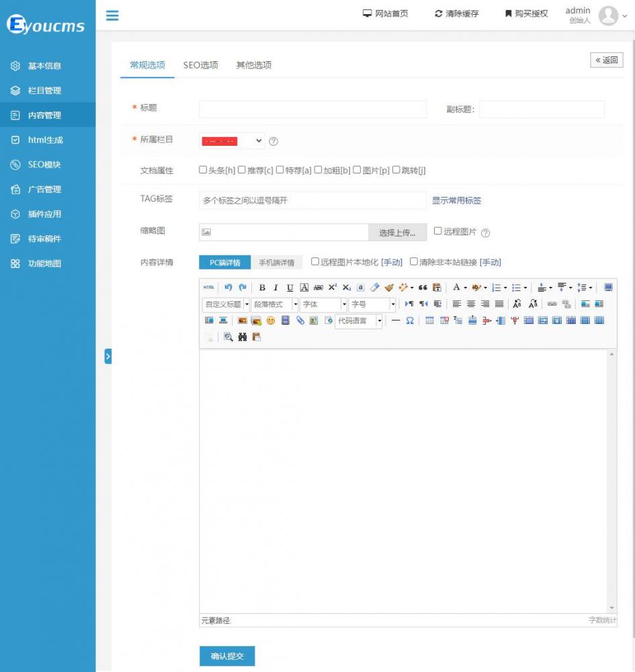Open 代码语言 dropdown

(380, 321)
